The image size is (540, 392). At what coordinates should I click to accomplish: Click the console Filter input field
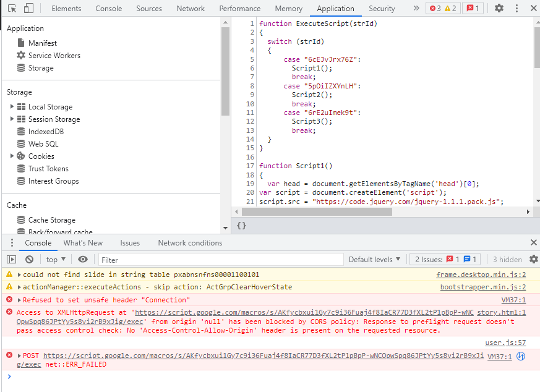(x=220, y=260)
